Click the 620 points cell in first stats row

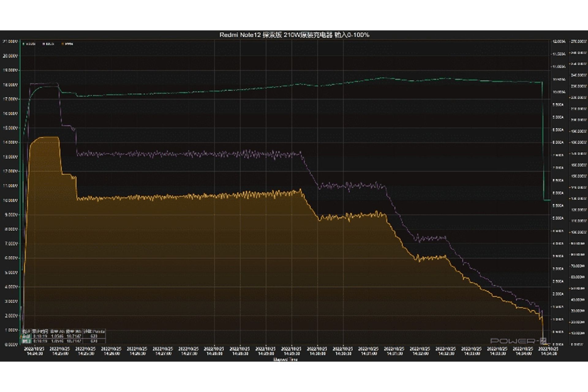tap(94, 336)
